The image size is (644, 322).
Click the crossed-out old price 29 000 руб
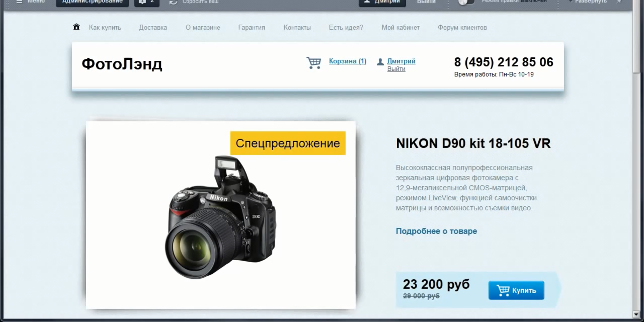coord(421,296)
